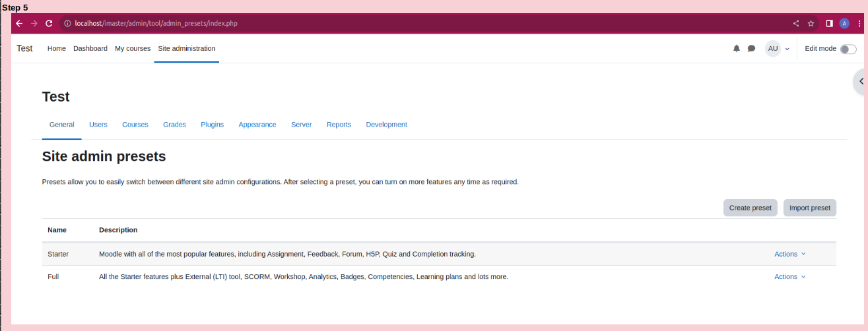Reload the page with the refresh icon

pos(49,23)
